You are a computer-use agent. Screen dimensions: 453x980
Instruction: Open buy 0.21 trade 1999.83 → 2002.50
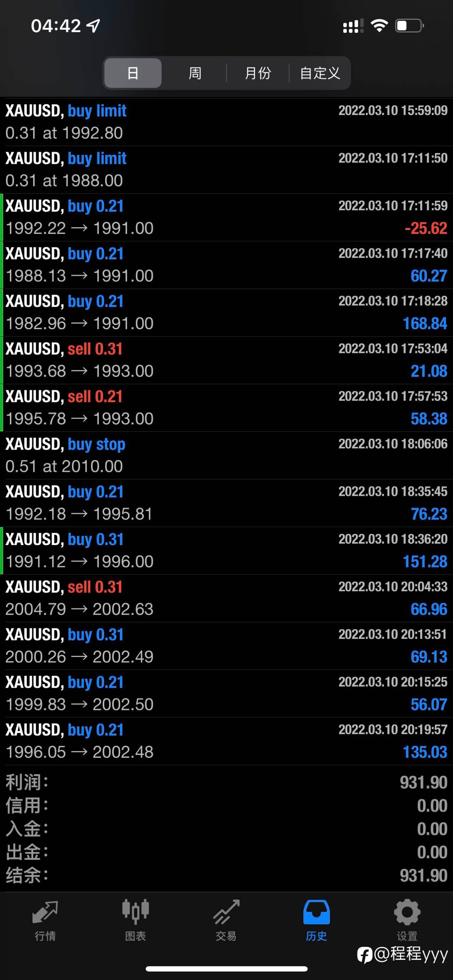pos(226,694)
